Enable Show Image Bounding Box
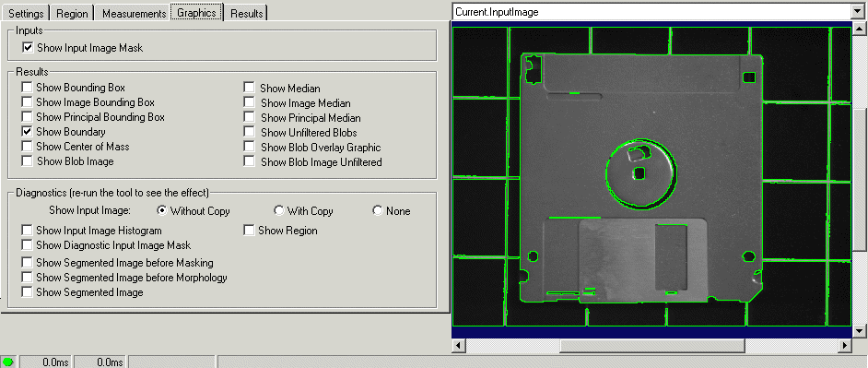Screen dimensions: 868x368 click(x=27, y=102)
